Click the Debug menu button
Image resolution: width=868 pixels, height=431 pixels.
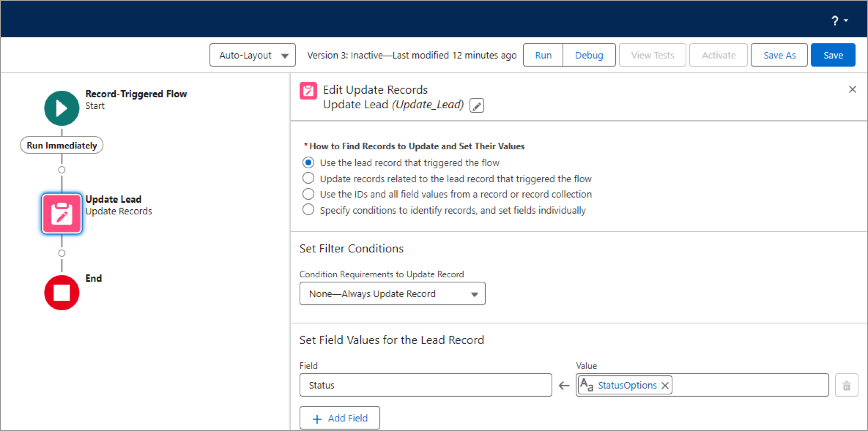tap(588, 55)
